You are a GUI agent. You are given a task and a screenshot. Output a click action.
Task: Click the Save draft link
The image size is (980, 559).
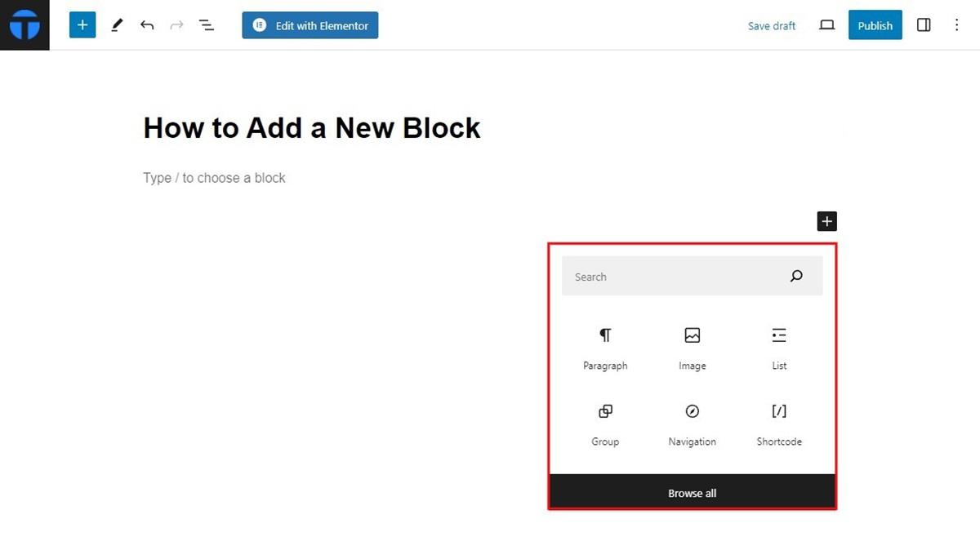click(x=772, y=26)
